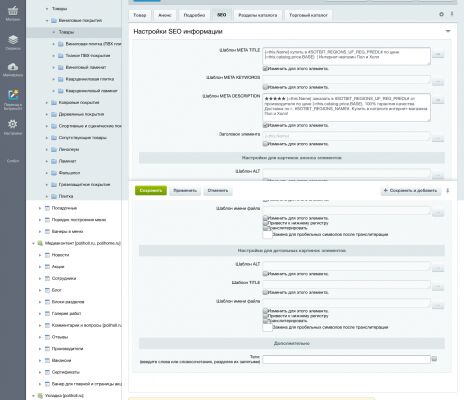The width and height of the screenshot is (464, 400).
Task: Click into the Шаблон META TITLE text area
Action: pyautogui.click(x=346, y=56)
